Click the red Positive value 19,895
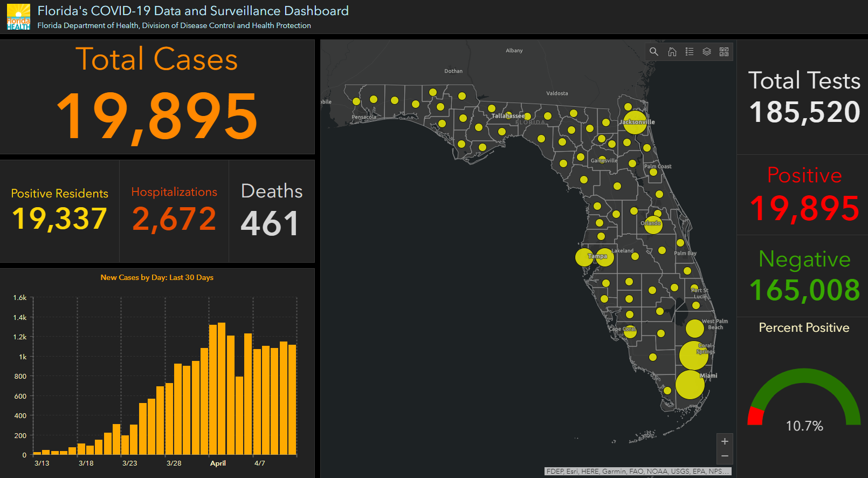Image resolution: width=868 pixels, height=478 pixels. coord(804,209)
